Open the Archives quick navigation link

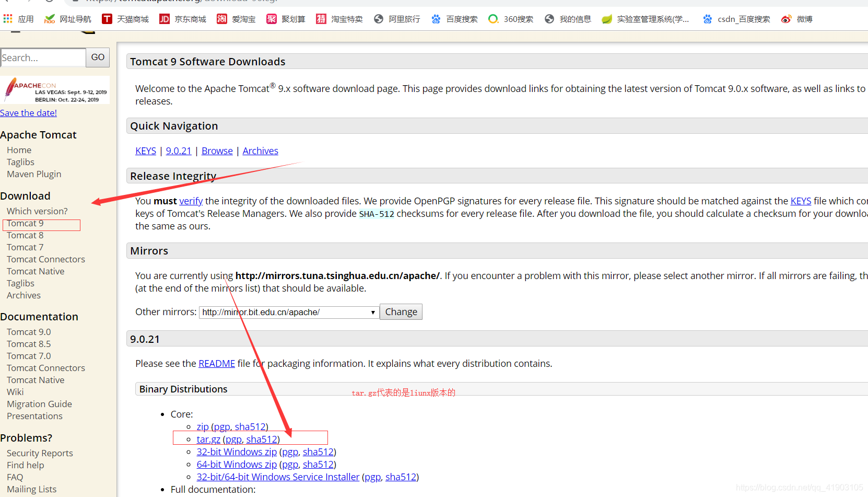click(260, 151)
